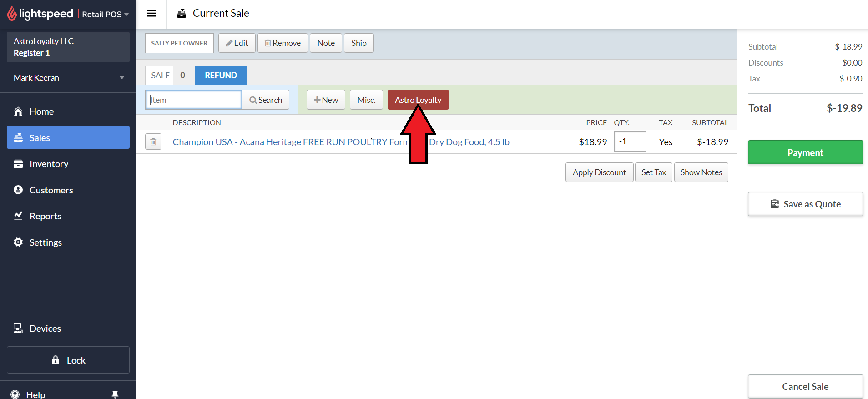
Task: Open the hamburger menu icon
Action: 151,13
